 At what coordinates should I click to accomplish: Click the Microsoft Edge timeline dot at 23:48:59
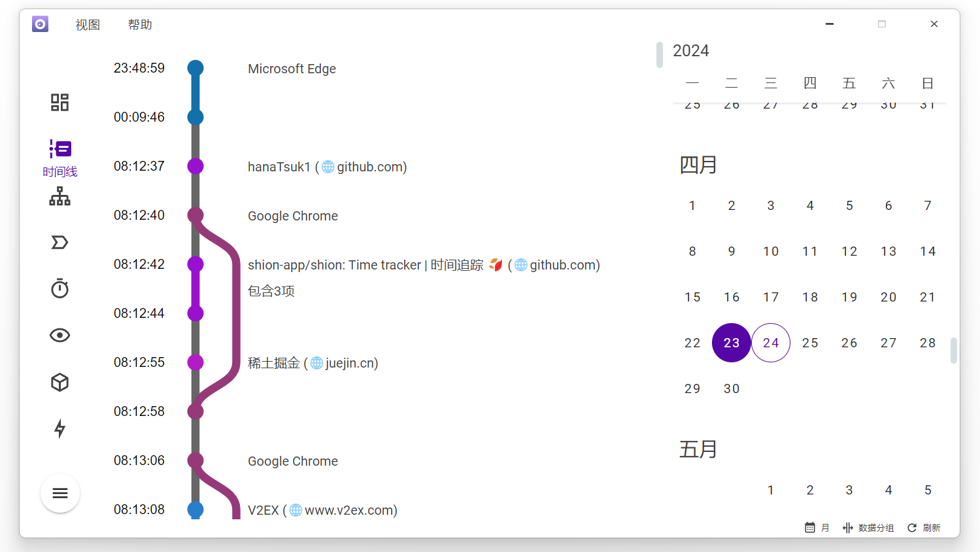click(195, 68)
